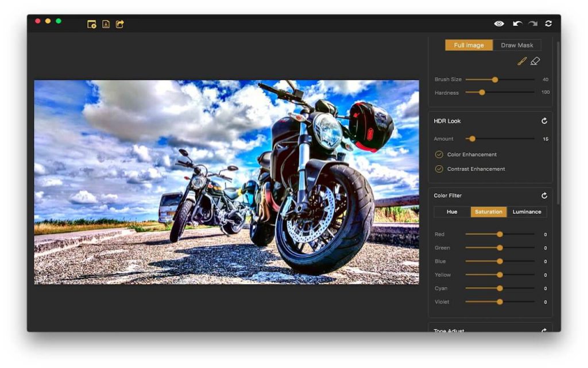This screenshot has height=368, width=588.
Task: Disable Contrast Enhancement
Action: (x=439, y=168)
